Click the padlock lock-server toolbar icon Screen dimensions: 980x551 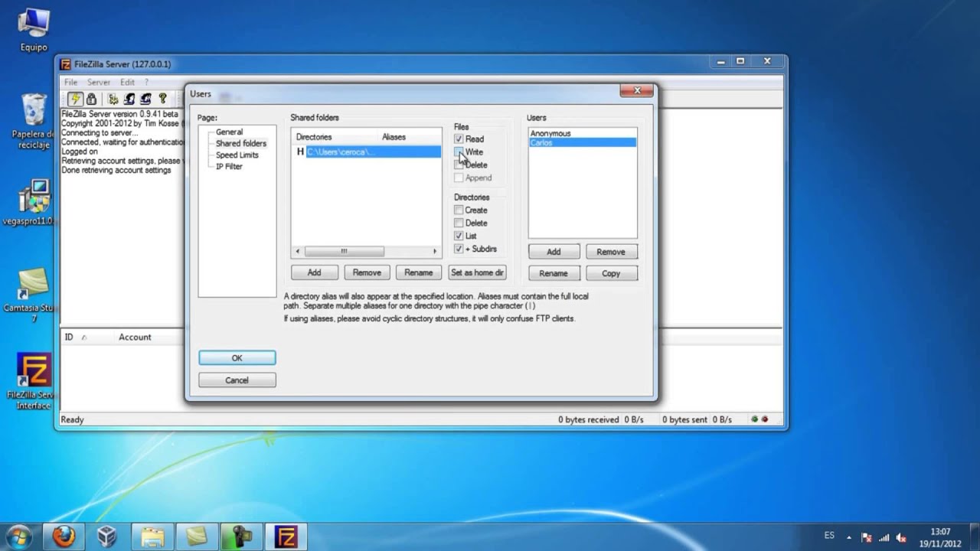click(91, 99)
